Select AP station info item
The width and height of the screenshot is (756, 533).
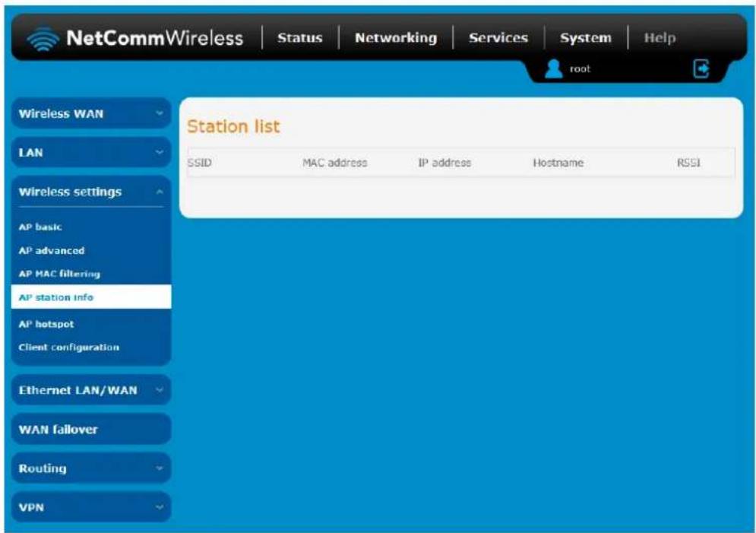pos(91,297)
